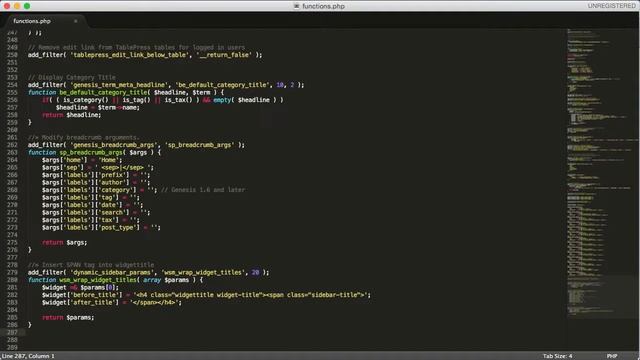Click 'Insert SPAN tag into widgettitle' comment
640x360 pixels.
[x=91, y=265]
